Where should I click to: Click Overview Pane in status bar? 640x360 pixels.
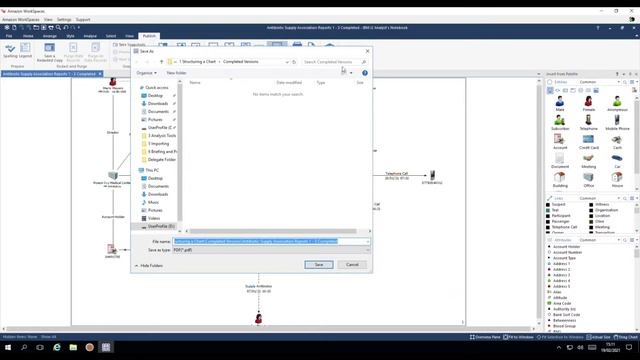[485, 337]
